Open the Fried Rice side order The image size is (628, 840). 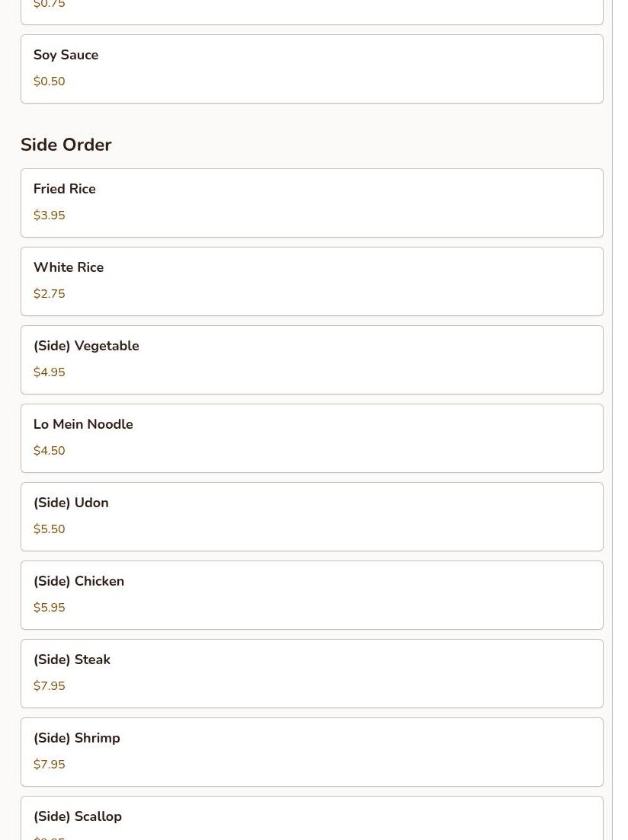312,203
